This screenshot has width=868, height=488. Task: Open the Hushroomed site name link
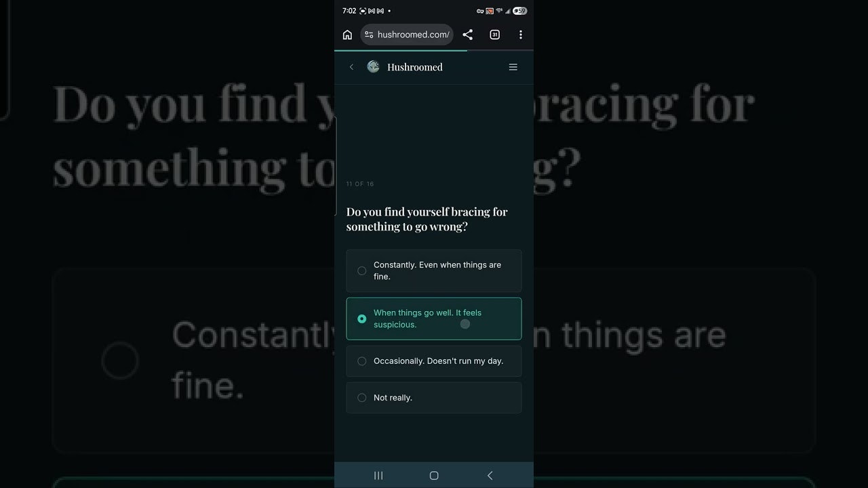pyautogui.click(x=415, y=67)
